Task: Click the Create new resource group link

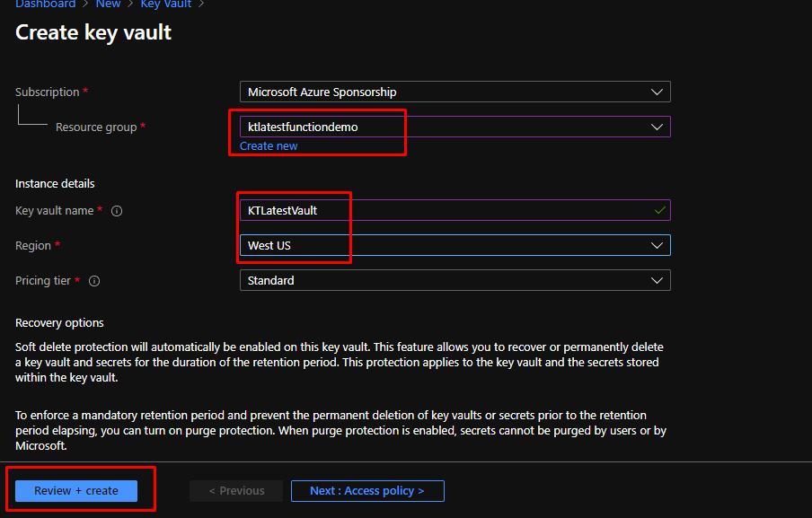Action: click(x=269, y=146)
